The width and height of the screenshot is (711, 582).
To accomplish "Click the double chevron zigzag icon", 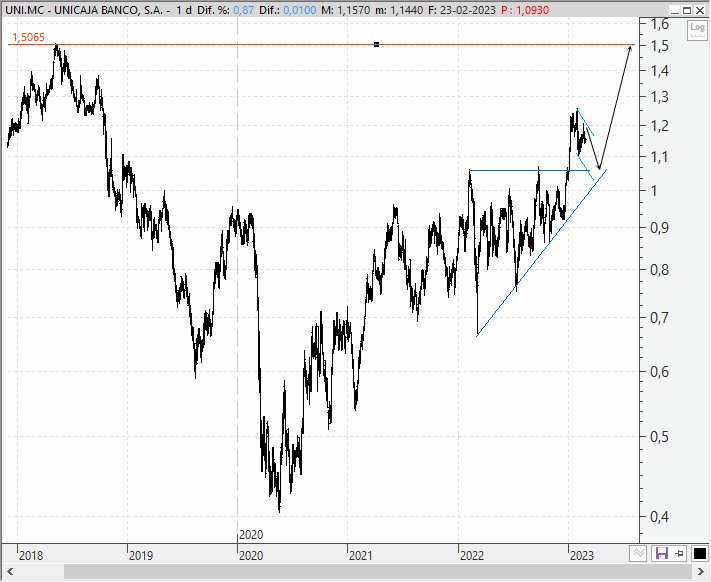I will (x=638, y=553).
